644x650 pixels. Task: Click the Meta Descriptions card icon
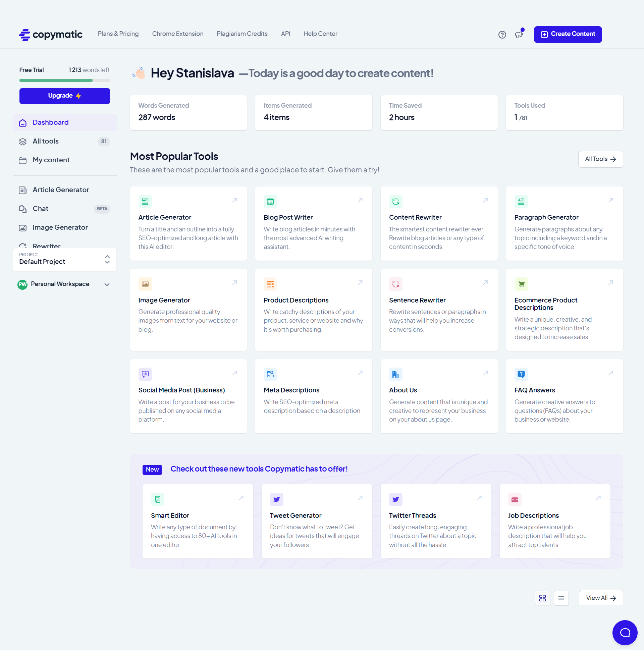[270, 374]
